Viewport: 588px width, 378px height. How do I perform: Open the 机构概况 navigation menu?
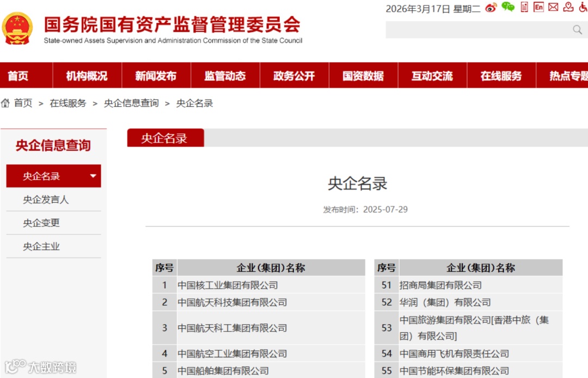(87, 76)
